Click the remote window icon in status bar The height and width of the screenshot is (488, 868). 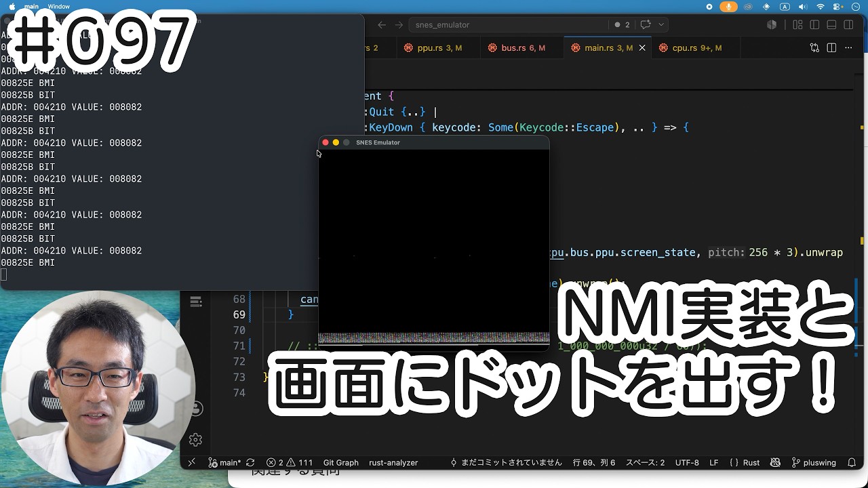[x=191, y=462]
